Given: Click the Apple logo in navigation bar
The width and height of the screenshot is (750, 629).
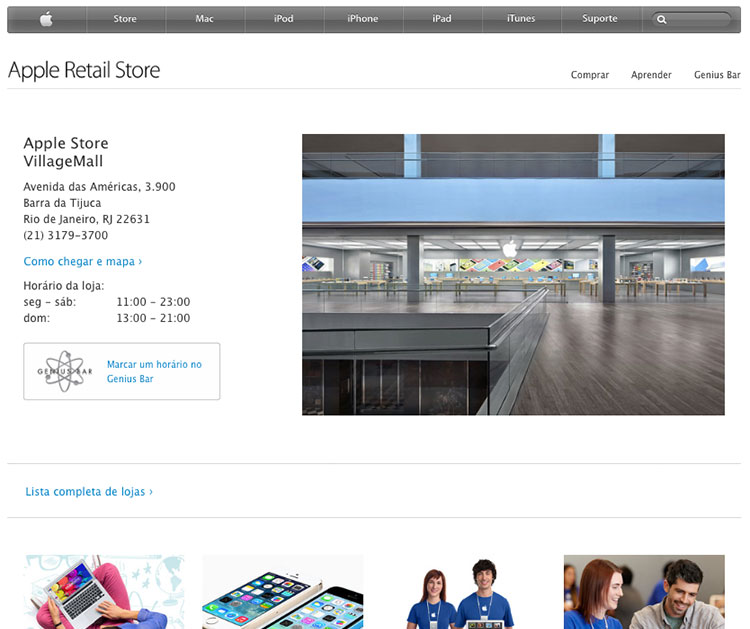Looking at the screenshot, I should (46, 19).
